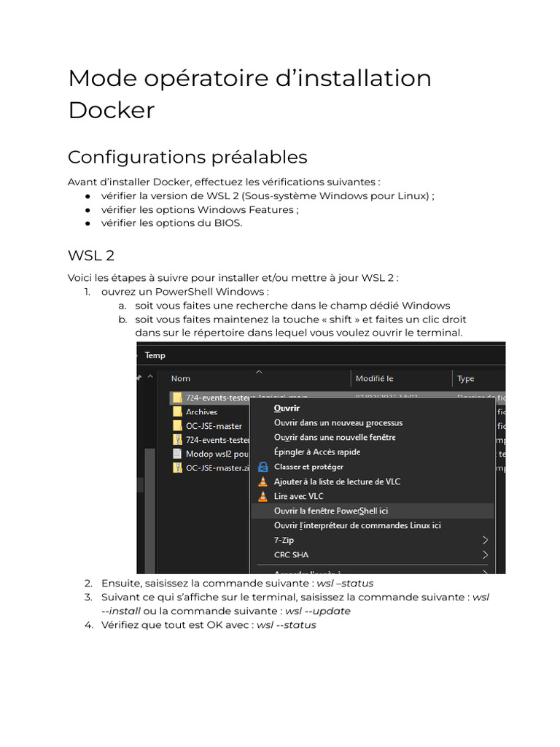
Task: Collapse navigation pane with the up chevron
Action: click(x=150, y=377)
